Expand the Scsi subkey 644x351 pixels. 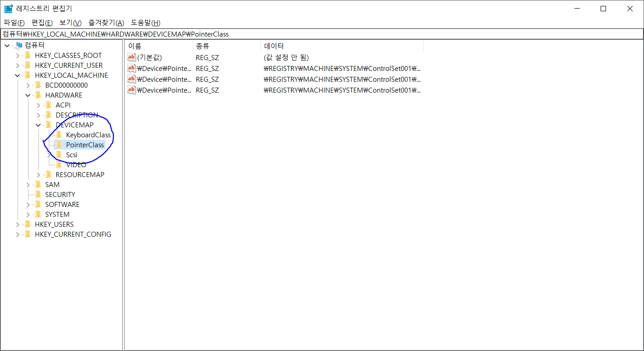(x=49, y=155)
